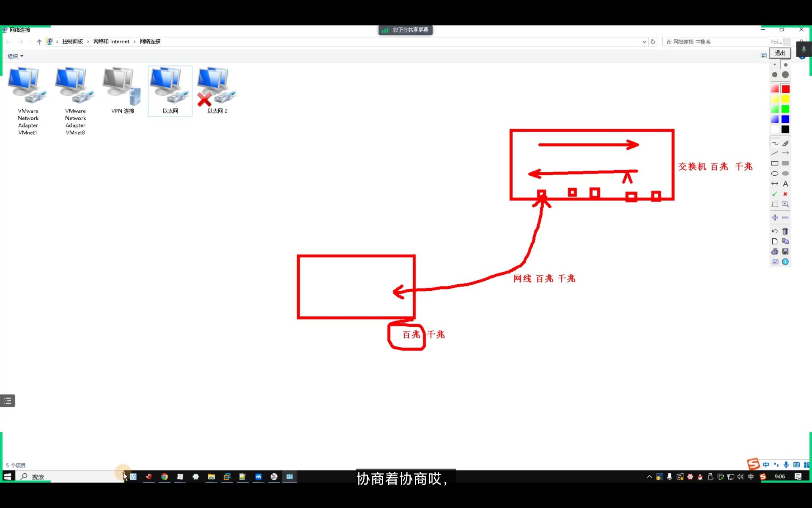Pick the solid blue color swatch
The image size is (812, 508).
785,119
